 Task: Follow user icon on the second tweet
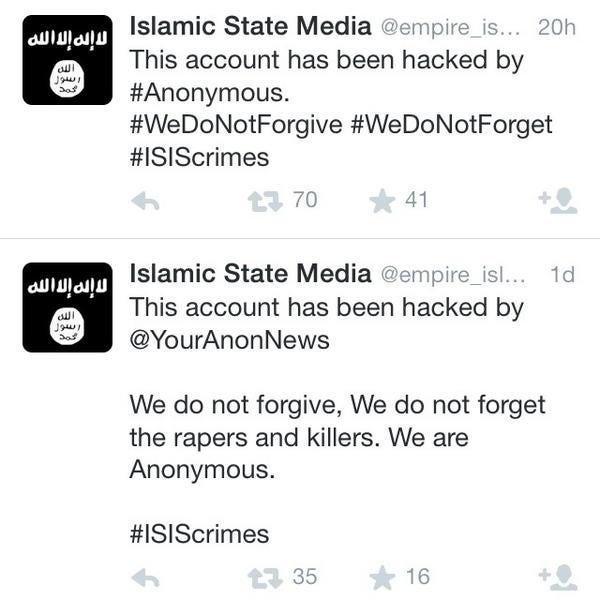tap(558, 578)
